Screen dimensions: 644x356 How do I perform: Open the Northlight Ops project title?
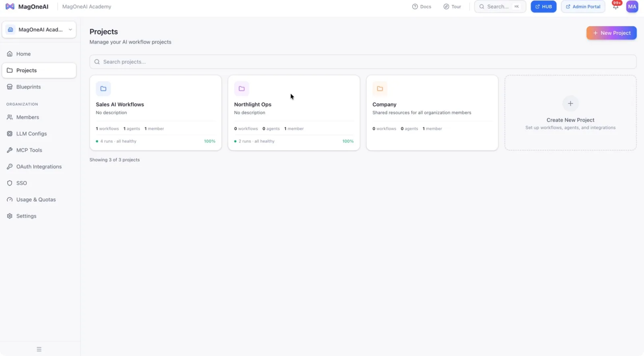tap(253, 105)
